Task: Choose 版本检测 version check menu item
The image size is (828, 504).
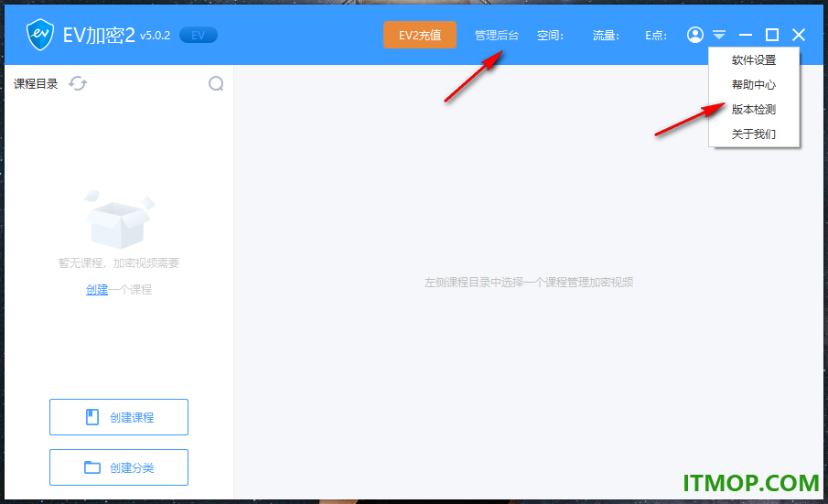Action: (x=754, y=109)
